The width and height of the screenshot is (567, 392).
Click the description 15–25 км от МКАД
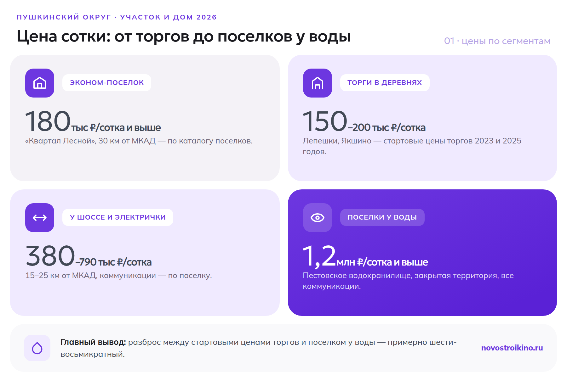pos(119,276)
